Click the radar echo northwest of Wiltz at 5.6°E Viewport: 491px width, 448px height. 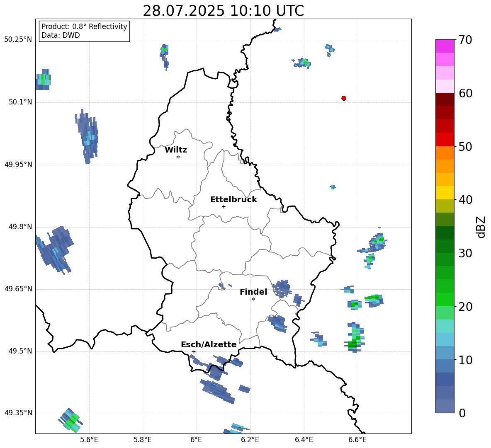click(x=88, y=137)
